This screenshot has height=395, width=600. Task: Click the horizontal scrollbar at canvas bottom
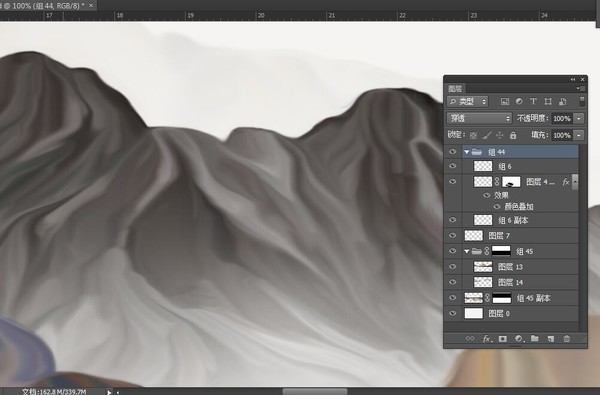tap(315, 392)
